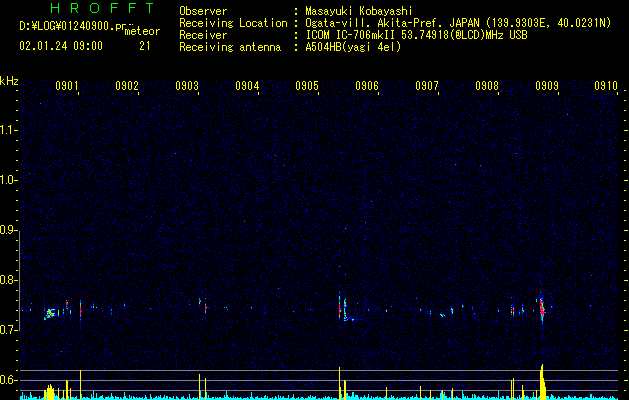This screenshot has height=400, width=629.
Task: Select the meteor count value 21
Action: pos(145,46)
